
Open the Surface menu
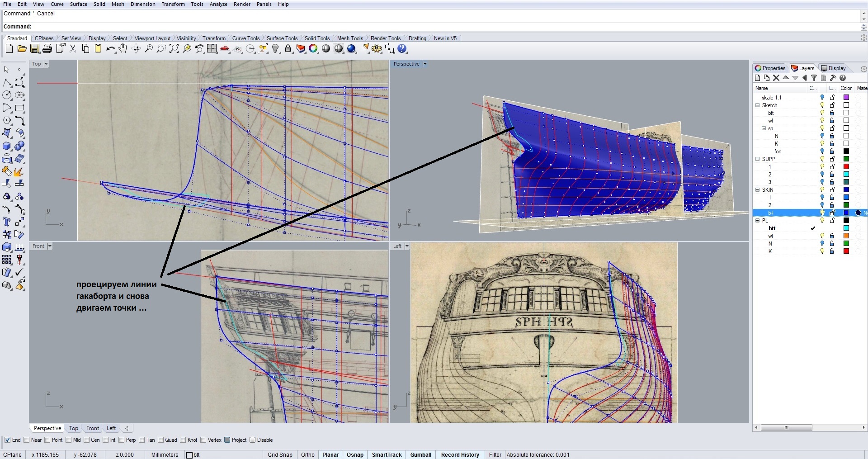click(x=78, y=4)
